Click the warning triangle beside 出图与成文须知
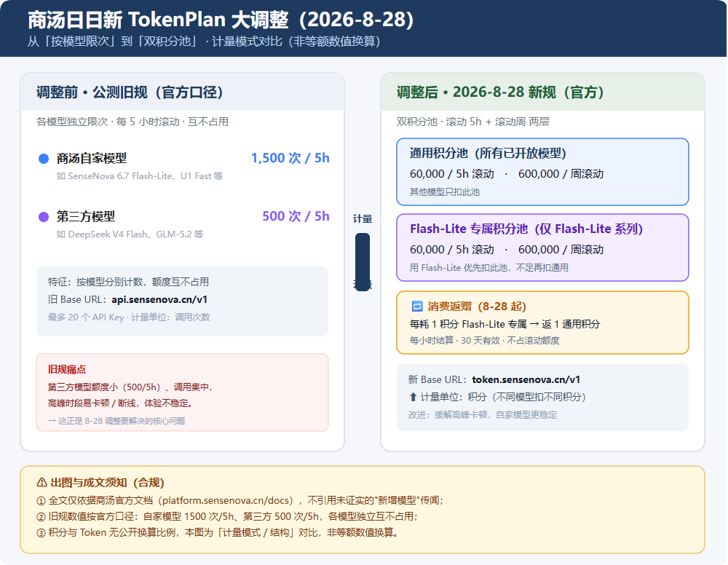Image resolution: width=728 pixels, height=565 pixels. 41,483
